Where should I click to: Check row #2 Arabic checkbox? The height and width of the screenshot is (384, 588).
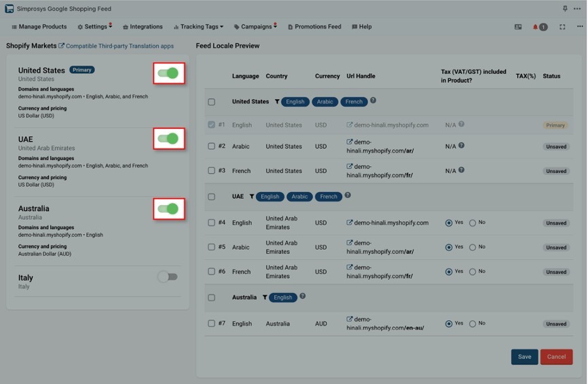coord(211,146)
